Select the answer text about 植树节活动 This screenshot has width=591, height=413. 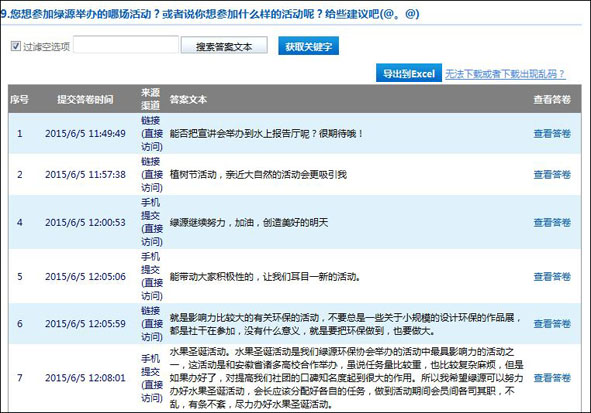click(258, 175)
